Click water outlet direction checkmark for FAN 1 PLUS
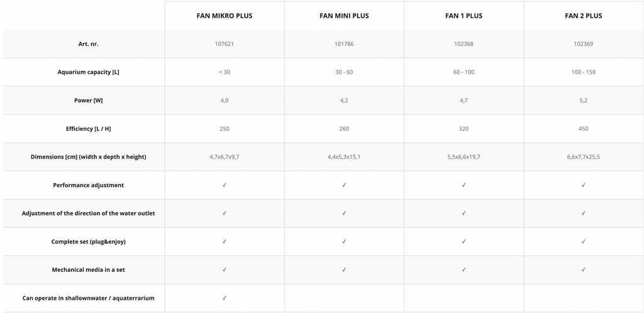 coord(464,213)
